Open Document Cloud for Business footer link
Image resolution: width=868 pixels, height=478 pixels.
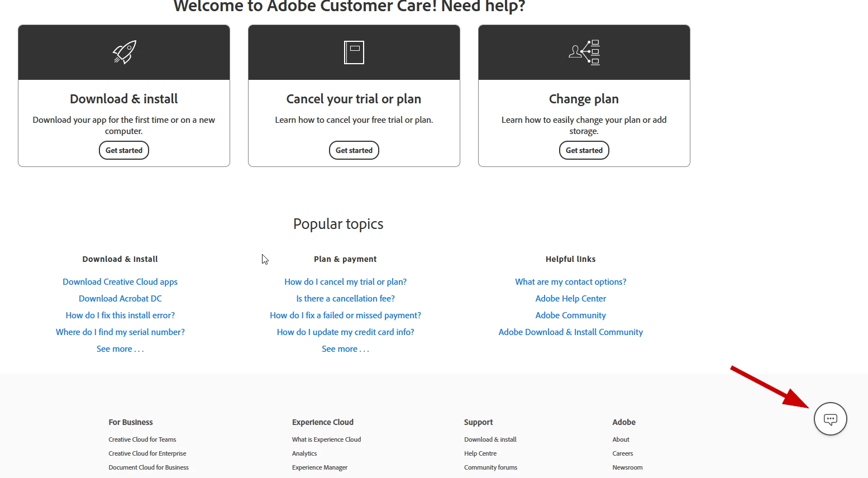point(149,467)
